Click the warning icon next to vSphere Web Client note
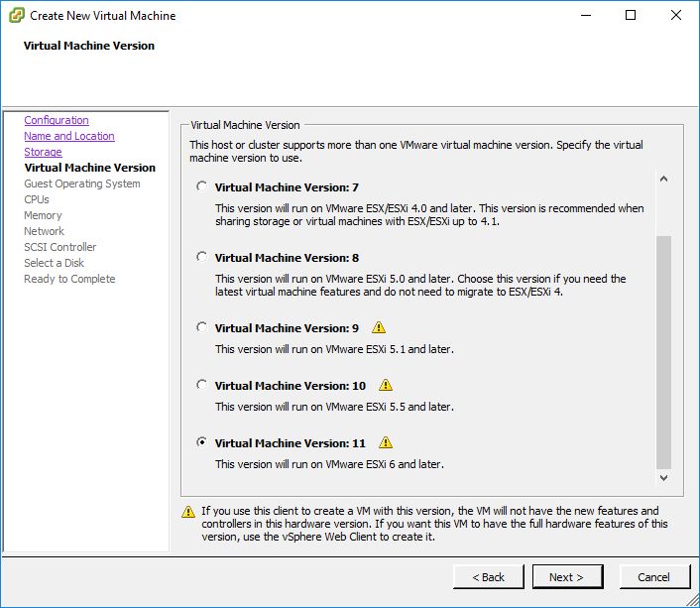Viewport: 700px width, 608px height. pyautogui.click(x=188, y=512)
